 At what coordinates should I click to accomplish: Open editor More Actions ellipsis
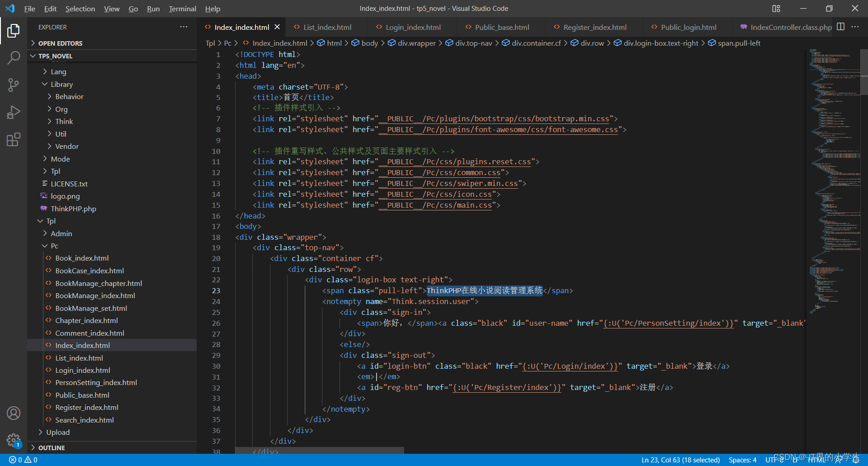tap(855, 27)
